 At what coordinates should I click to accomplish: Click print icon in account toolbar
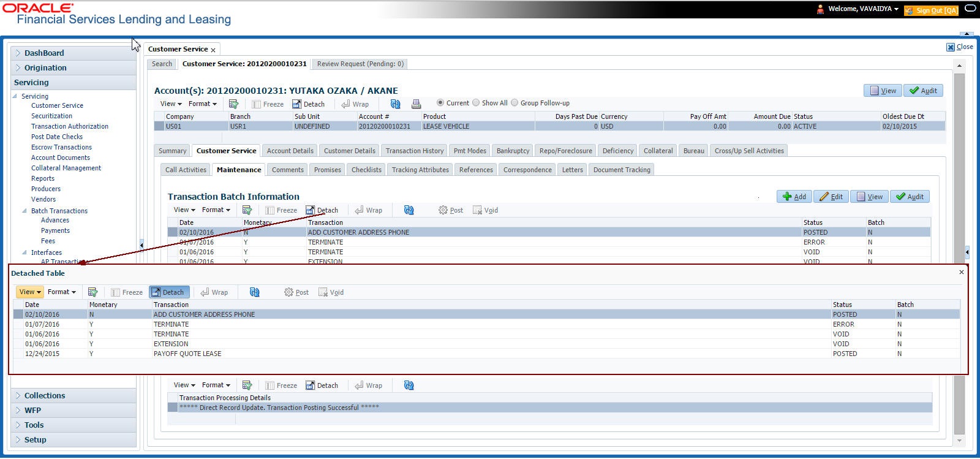pos(417,104)
